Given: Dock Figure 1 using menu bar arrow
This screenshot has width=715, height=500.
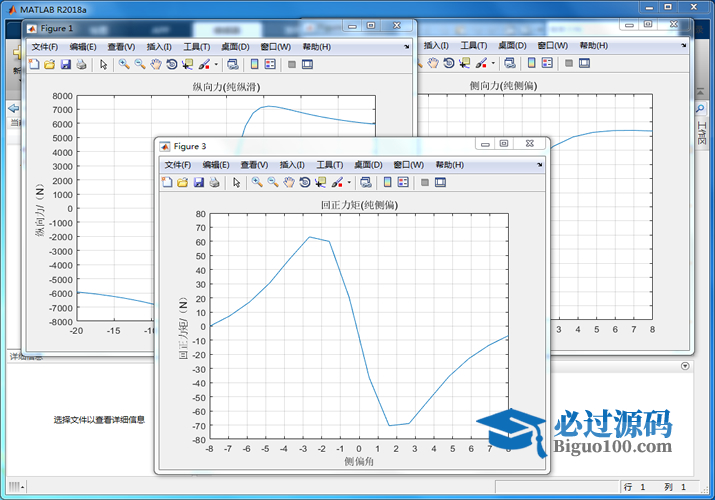Looking at the screenshot, I should click(407, 47).
